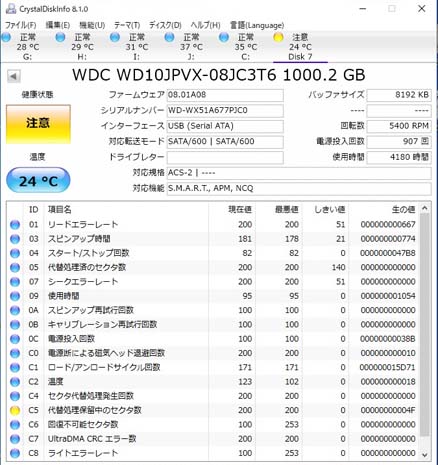This screenshot has width=438, height=465.
Task: Click blue status icon for UltraDMA CRC エラー数
Action: (x=15, y=439)
